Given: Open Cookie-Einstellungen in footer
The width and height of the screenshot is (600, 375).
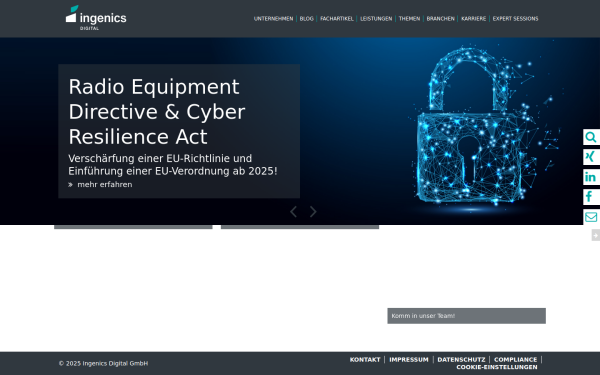Looking at the screenshot, I should tap(497, 367).
